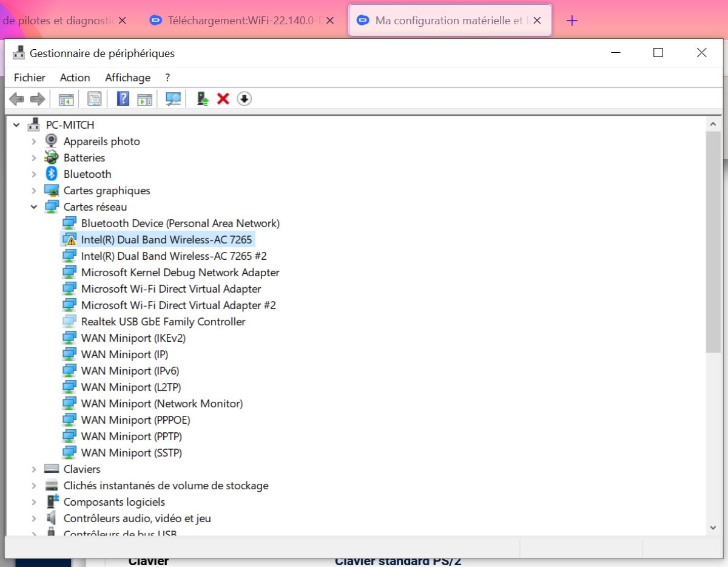Select WAN Miniport (IP)

click(x=125, y=354)
